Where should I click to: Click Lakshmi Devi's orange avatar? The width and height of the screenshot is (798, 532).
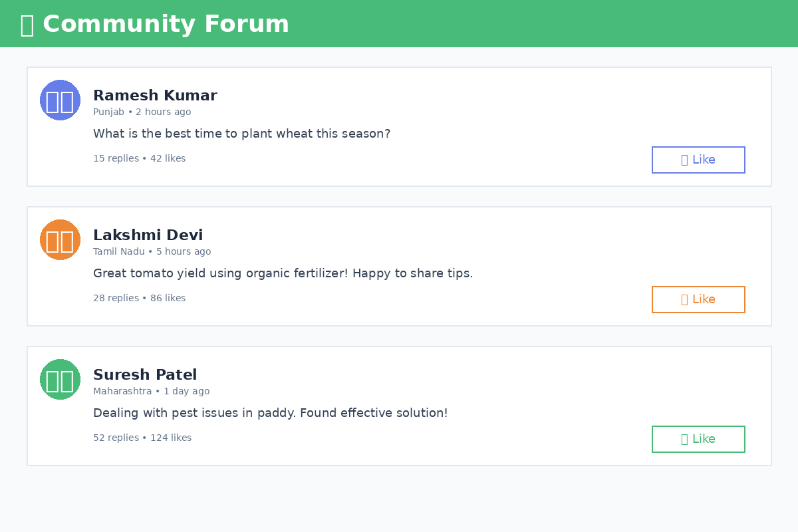(x=60, y=239)
